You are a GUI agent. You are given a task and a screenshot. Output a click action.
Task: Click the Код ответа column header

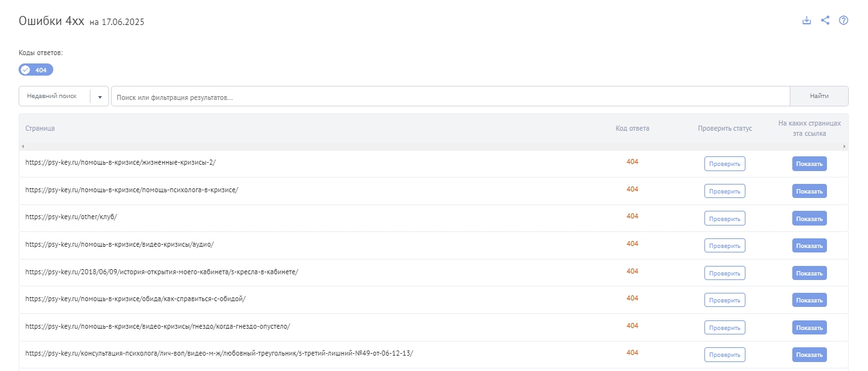point(633,128)
